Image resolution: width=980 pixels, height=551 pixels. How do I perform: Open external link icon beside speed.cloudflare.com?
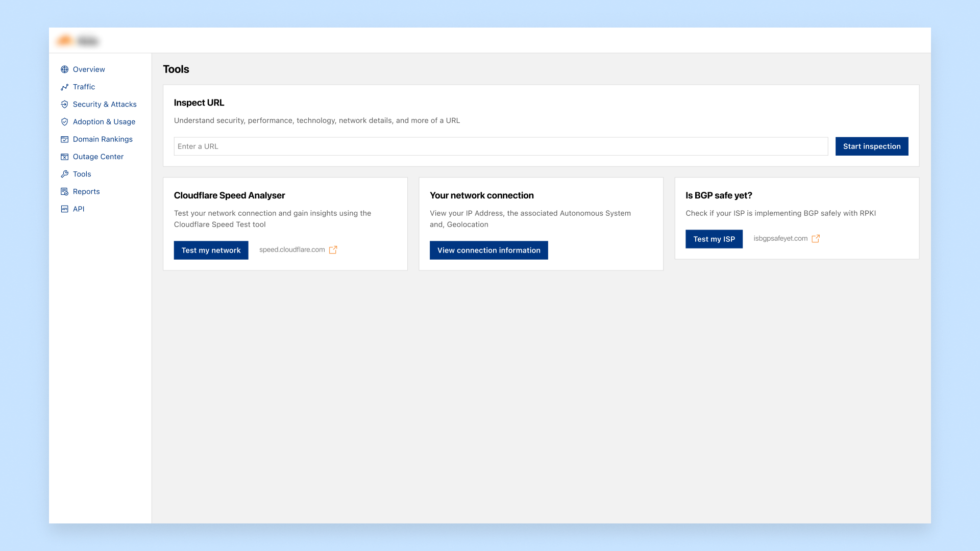[333, 250]
